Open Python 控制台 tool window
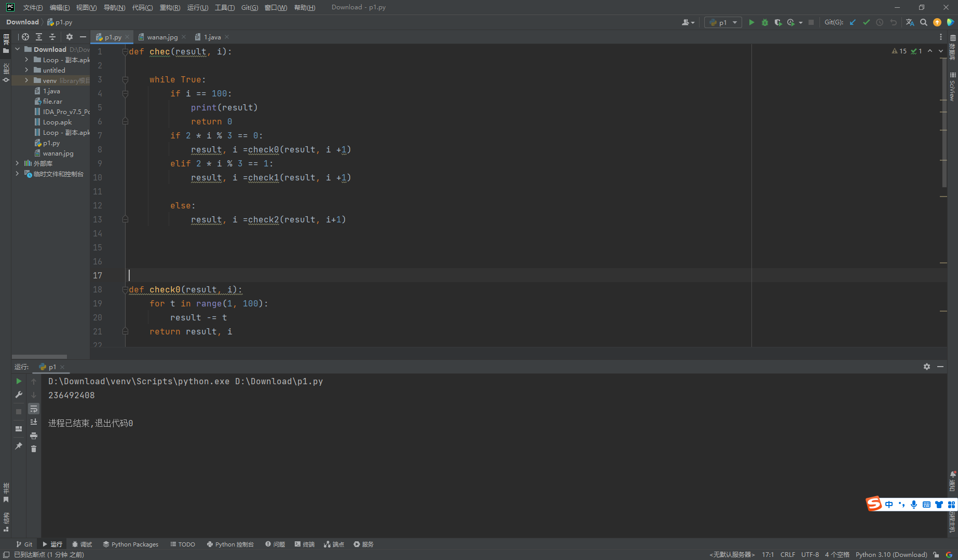The width and height of the screenshot is (958, 560). 230,544
